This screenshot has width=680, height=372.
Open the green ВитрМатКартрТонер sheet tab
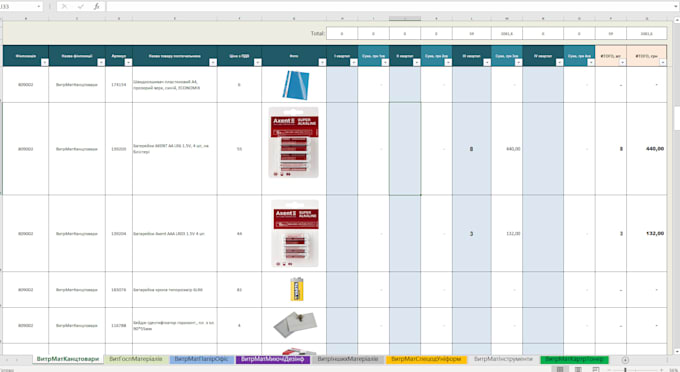tap(574, 359)
